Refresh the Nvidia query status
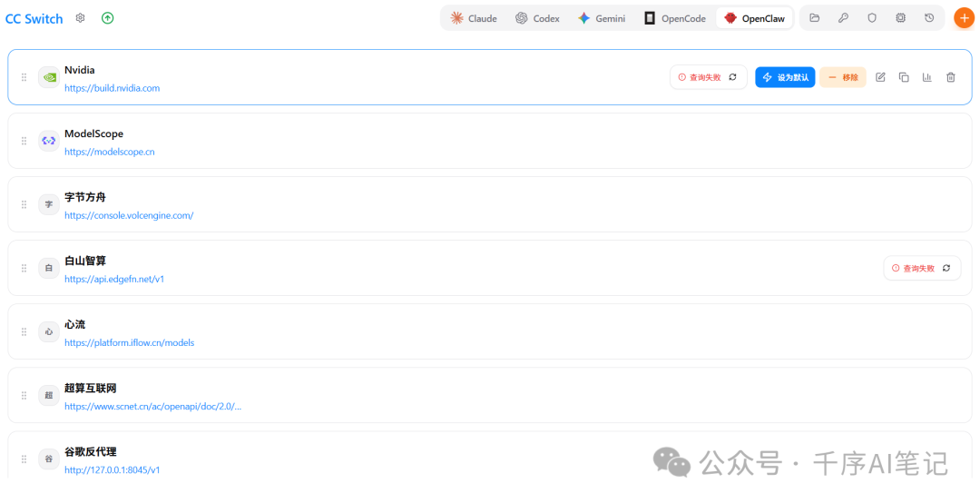 733,77
